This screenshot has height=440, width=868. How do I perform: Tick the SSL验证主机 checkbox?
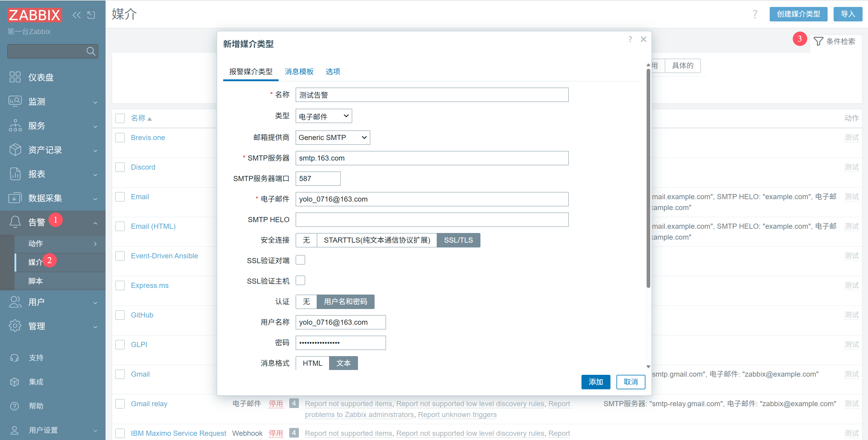tap(300, 281)
